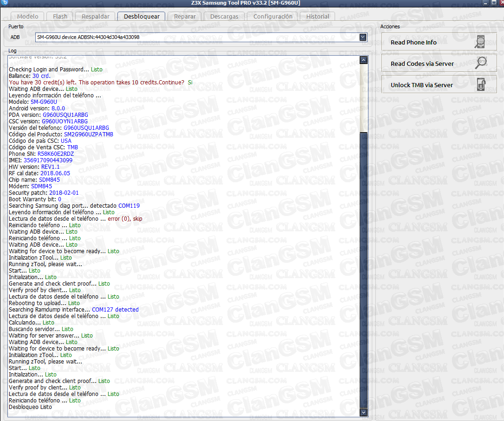Switch to the Reparar tab
This screenshot has width=504, height=421.
pos(185,16)
